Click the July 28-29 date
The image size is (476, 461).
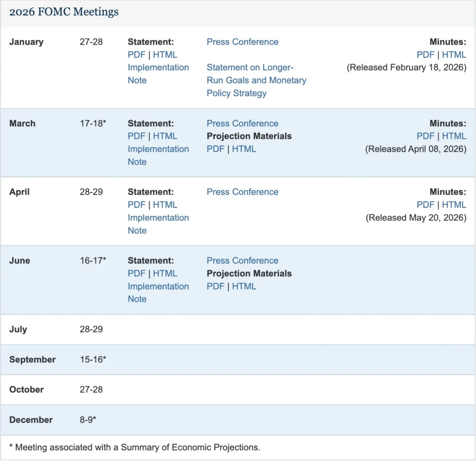91,329
